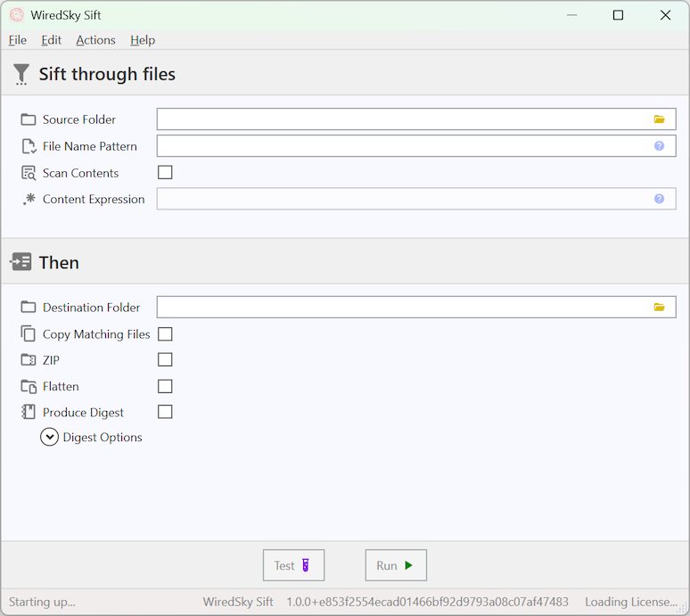Viewport: 690px width, 616px height.
Task: Click the 'WiredSky Sift' status bar label
Action: (x=238, y=602)
